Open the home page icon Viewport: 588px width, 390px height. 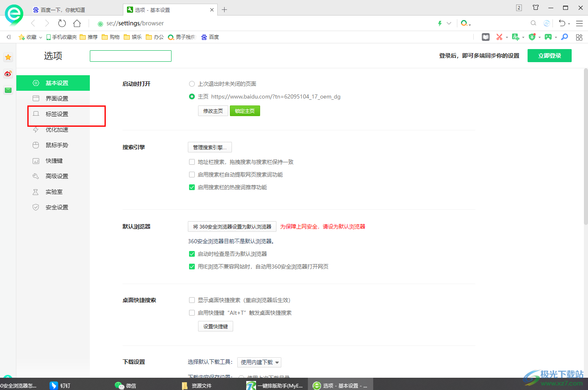pos(77,23)
